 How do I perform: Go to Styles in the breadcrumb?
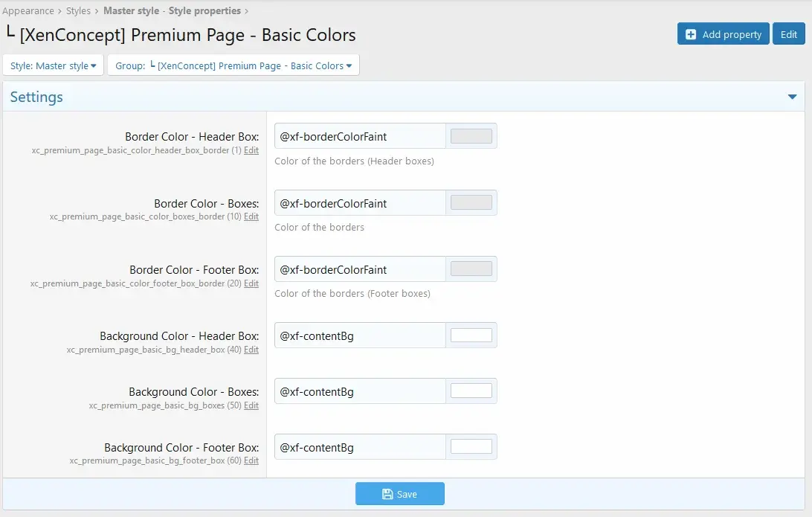tap(78, 11)
